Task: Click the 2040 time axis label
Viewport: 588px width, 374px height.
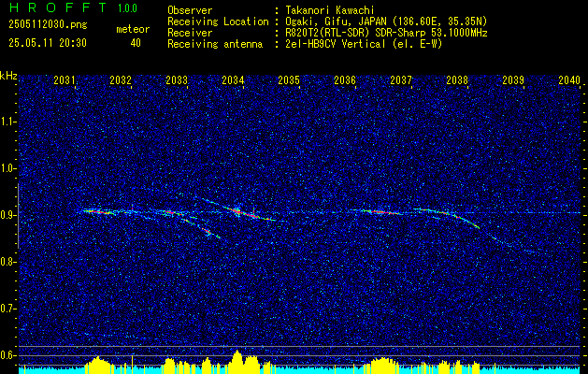Action: click(569, 80)
